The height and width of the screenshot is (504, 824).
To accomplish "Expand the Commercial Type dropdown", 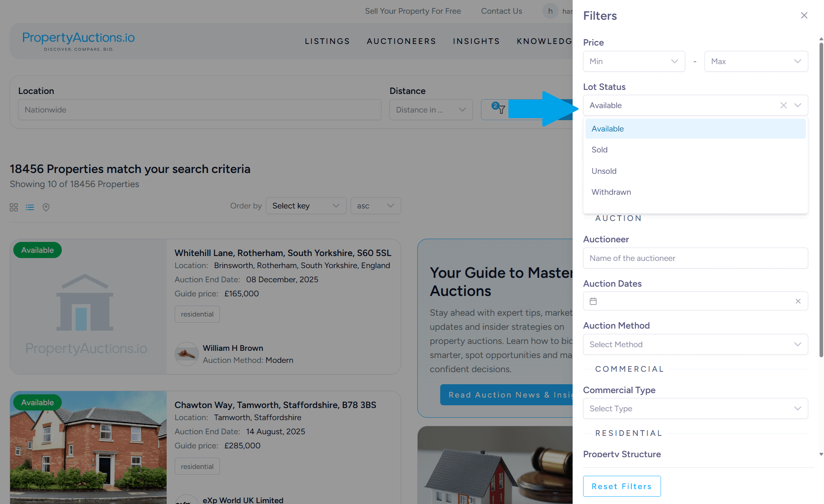I will 695,408.
